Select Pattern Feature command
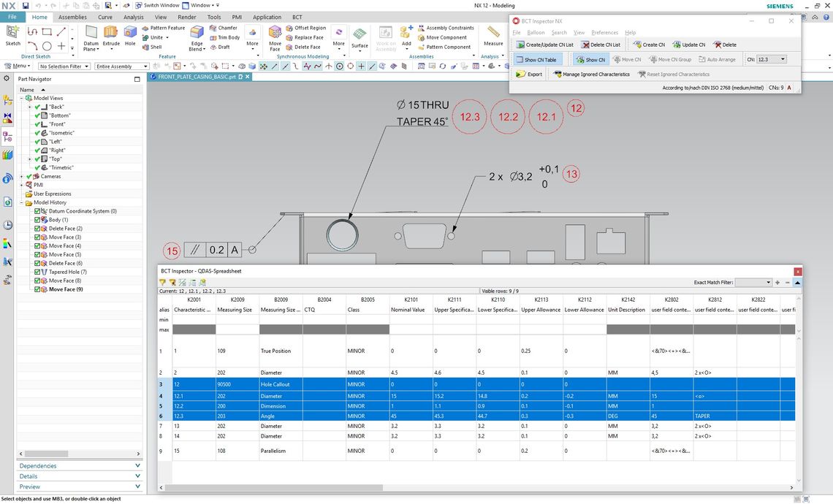The width and height of the screenshot is (833, 504). pos(164,28)
